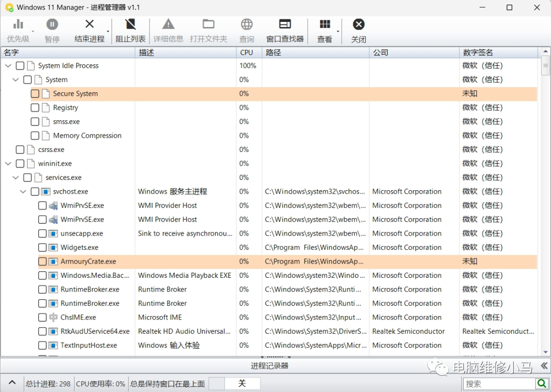This screenshot has width=551, height=392.
Task: Click the first WmiPrvSE.exe process icon
Action: (53, 205)
